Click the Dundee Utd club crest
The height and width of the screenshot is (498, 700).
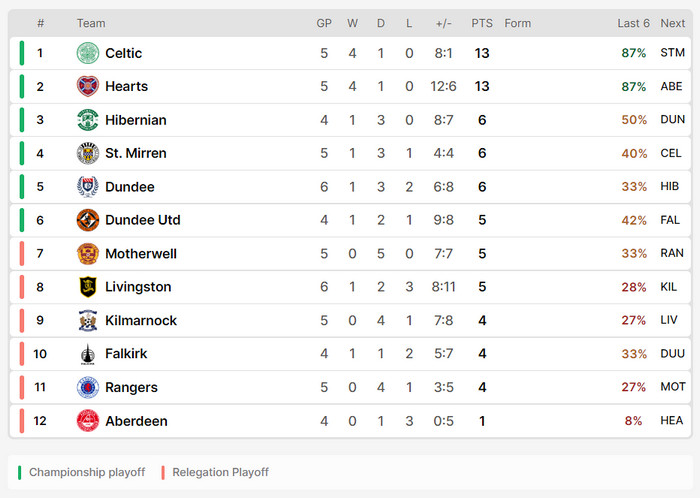coord(88,220)
